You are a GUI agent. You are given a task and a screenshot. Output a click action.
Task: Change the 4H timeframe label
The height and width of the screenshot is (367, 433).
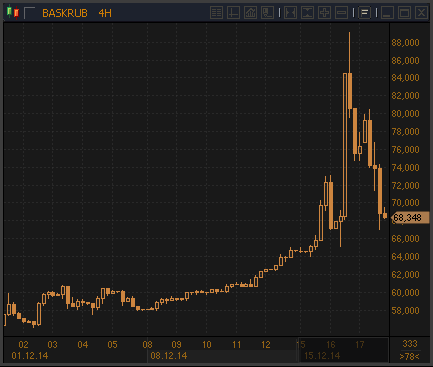pos(105,13)
